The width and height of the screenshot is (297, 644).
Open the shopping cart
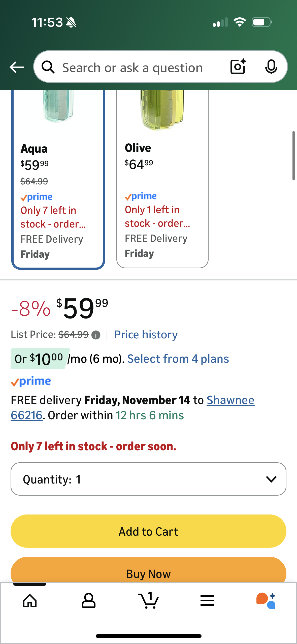(x=148, y=601)
